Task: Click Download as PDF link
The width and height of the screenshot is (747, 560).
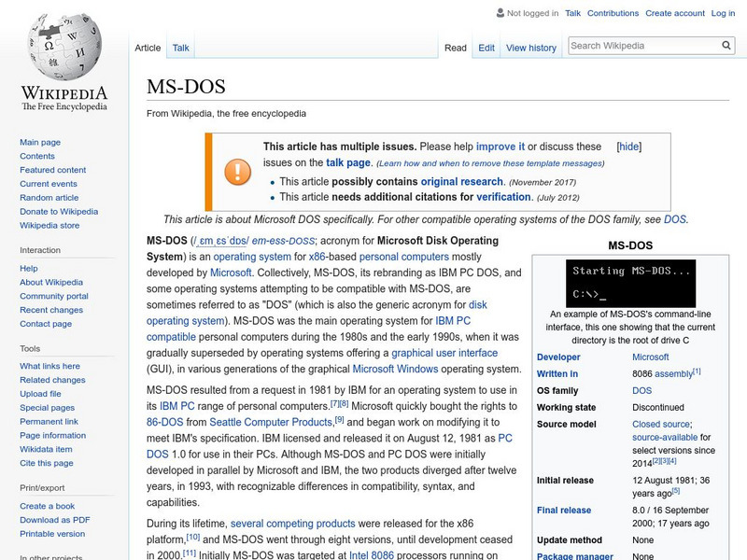Action: pos(55,520)
